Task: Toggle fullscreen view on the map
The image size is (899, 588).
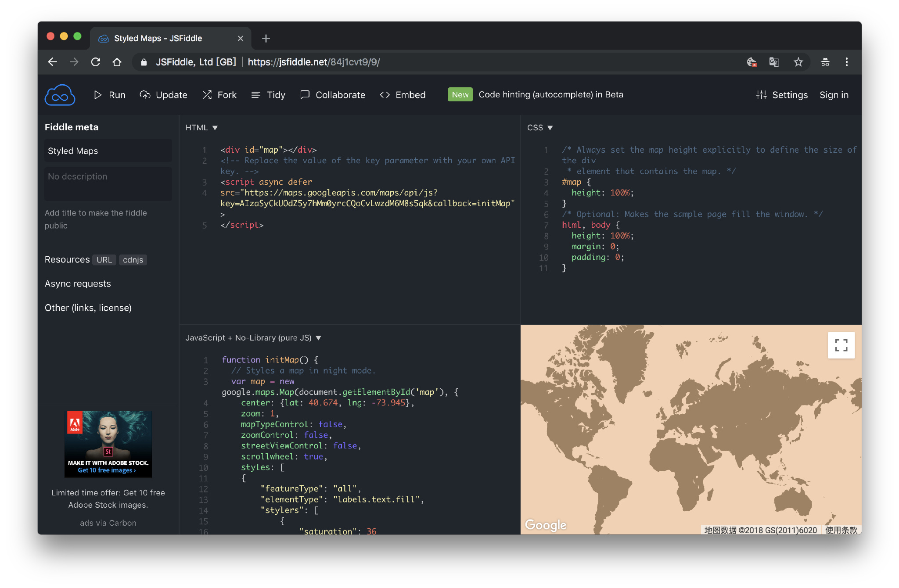Action: pyautogui.click(x=841, y=345)
